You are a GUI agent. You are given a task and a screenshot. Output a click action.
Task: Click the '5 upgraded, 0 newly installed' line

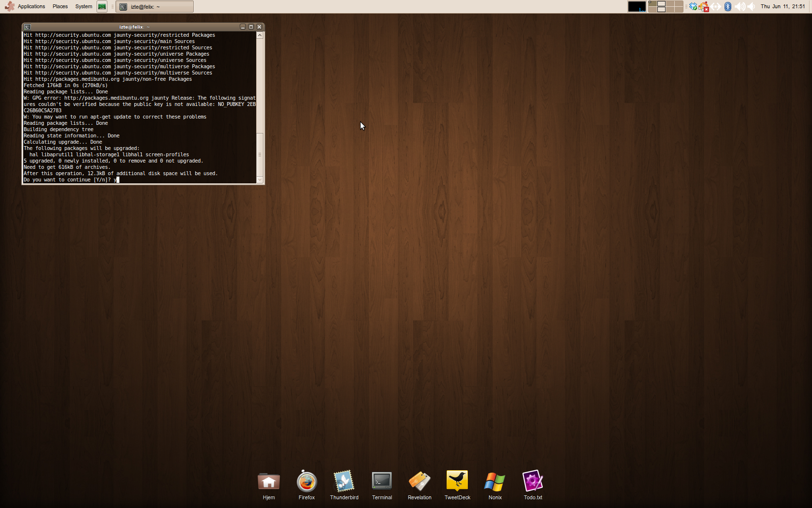[114, 161]
